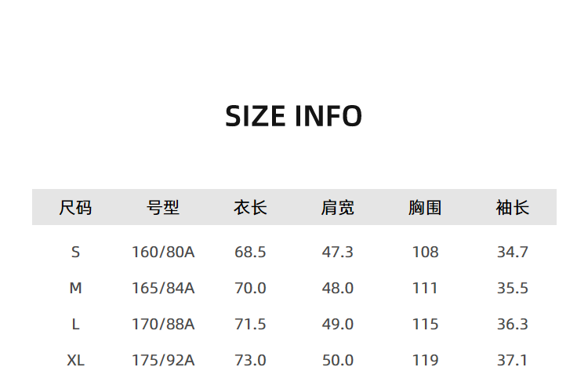Image resolution: width=588 pixels, height=378 pixels.
Task: Click the 165/84A model cell
Action: [x=163, y=288]
